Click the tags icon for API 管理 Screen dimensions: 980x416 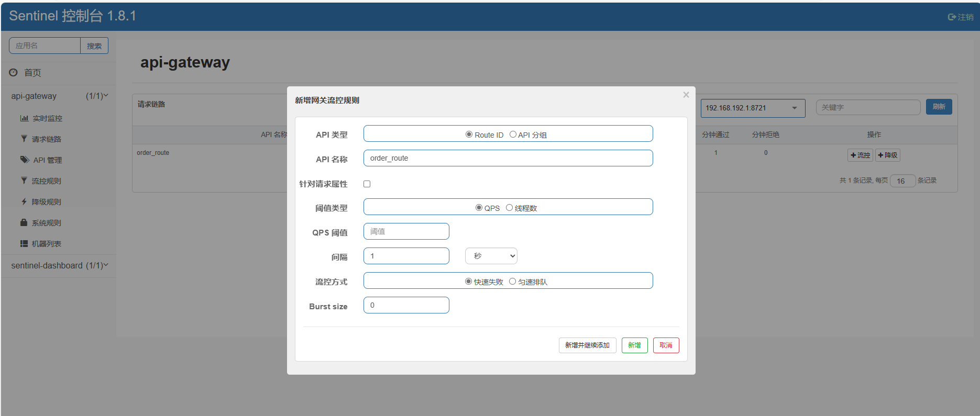[x=25, y=160]
